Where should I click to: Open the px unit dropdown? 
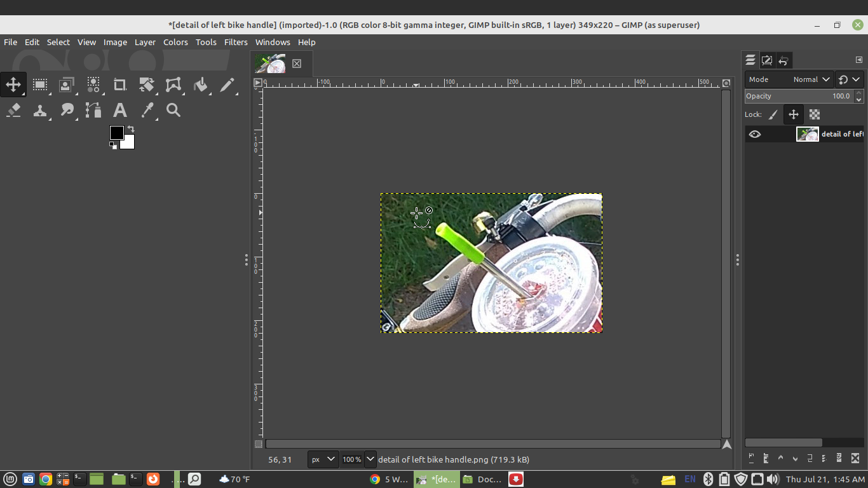tap(322, 459)
